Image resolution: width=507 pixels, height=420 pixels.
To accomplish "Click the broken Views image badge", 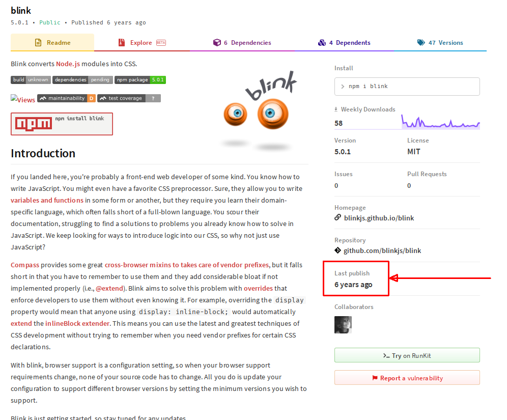I will click(23, 99).
